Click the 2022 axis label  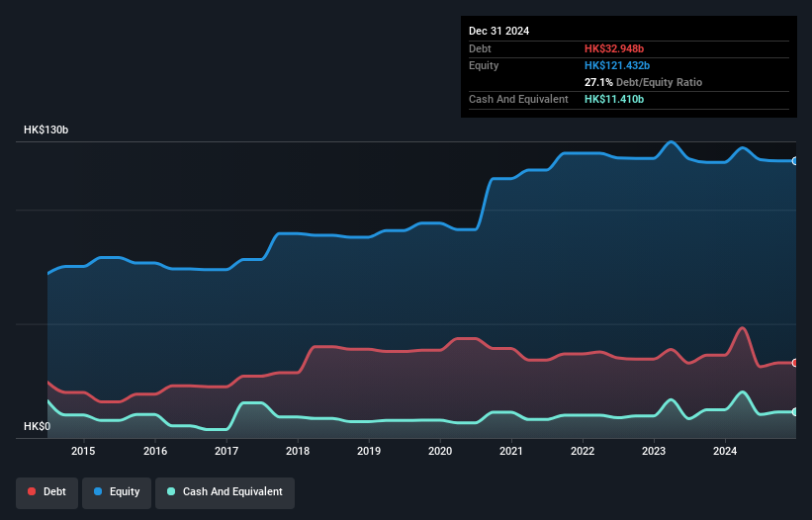pos(583,451)
